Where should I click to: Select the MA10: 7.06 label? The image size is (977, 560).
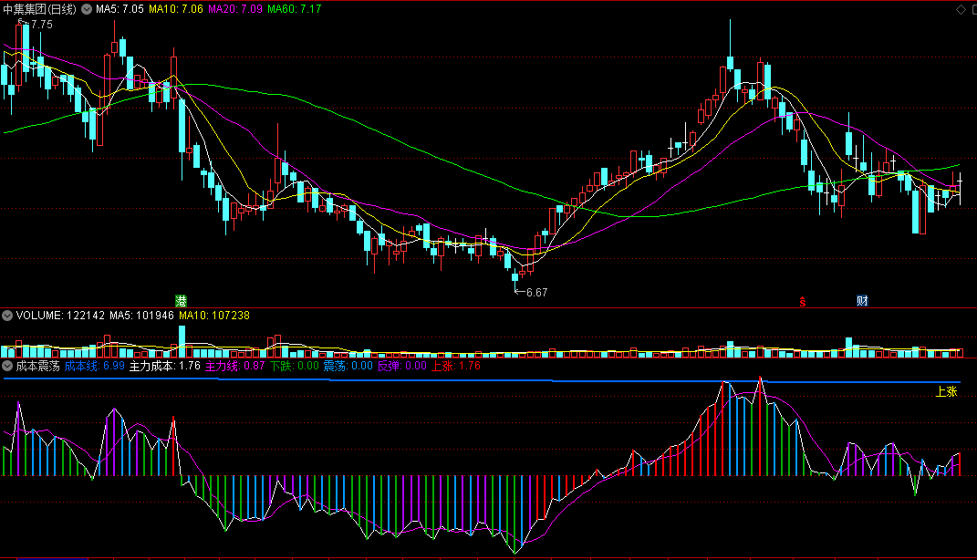(176, 9)
